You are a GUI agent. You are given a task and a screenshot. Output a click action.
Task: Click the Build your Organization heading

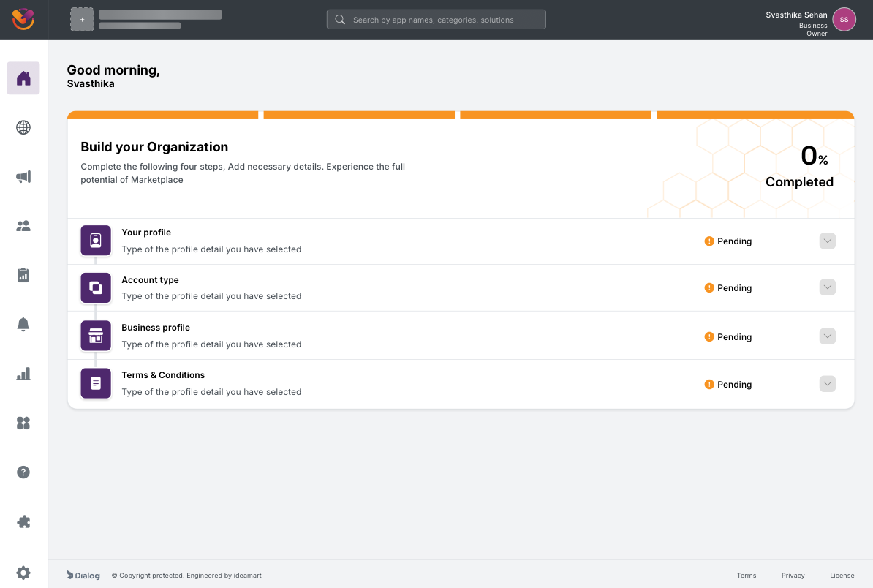tap(154, 147)
